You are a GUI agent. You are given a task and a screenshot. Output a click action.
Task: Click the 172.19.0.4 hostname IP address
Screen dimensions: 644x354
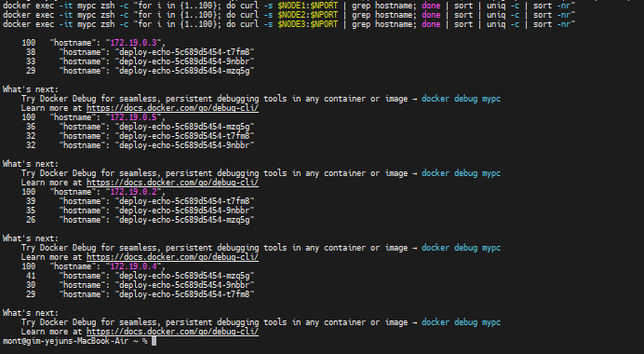133,266
